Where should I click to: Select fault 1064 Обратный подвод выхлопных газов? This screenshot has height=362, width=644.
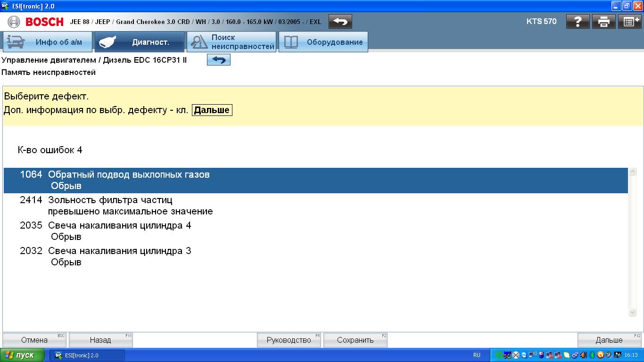(x=316, y=180)
